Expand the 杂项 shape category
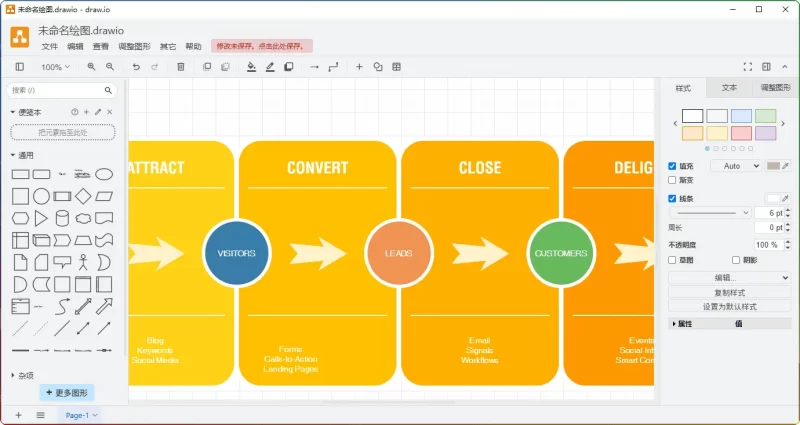 pos(25,375)
